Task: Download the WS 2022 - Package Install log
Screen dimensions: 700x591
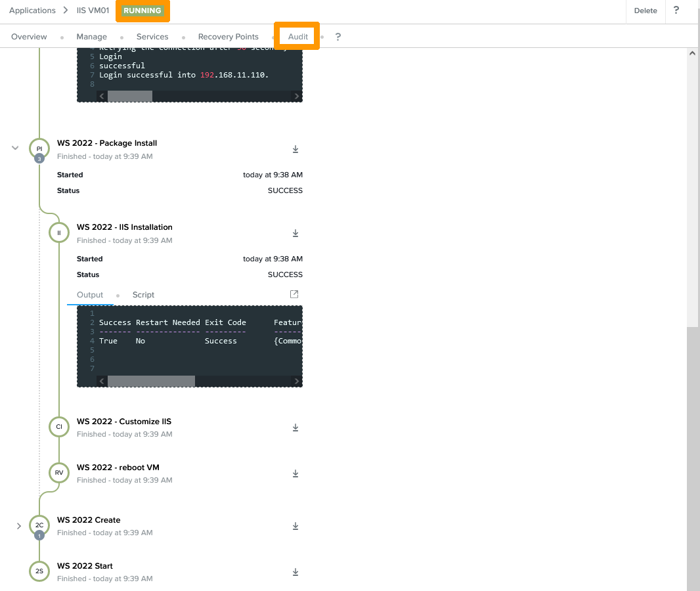Action: click(295, 150)
